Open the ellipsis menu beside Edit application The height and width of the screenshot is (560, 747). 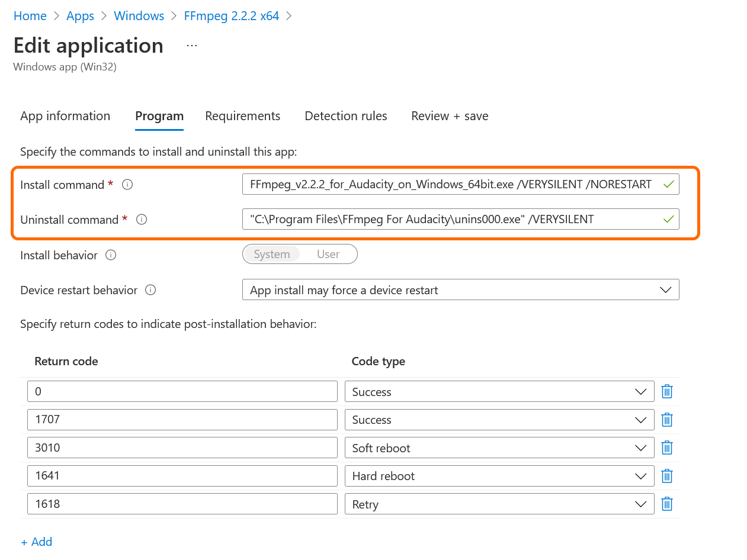point(191,46)
